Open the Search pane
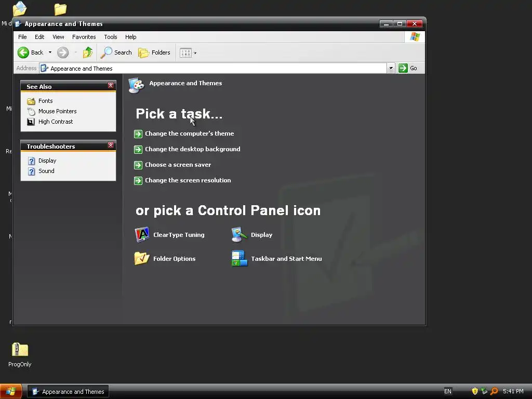This screenshot has height=399, width=532. click(116, 52)
